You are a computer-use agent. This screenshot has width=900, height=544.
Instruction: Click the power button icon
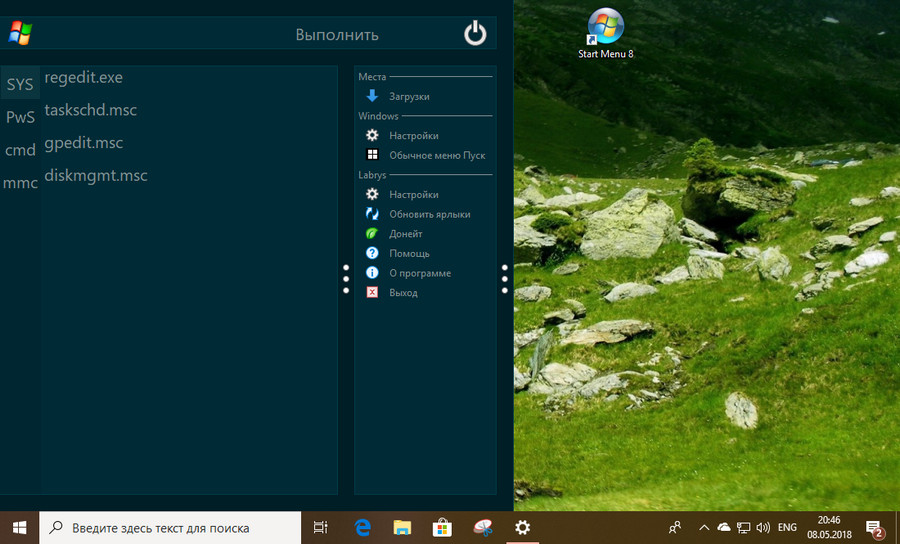pyautogui.click(x=475, y=34)
